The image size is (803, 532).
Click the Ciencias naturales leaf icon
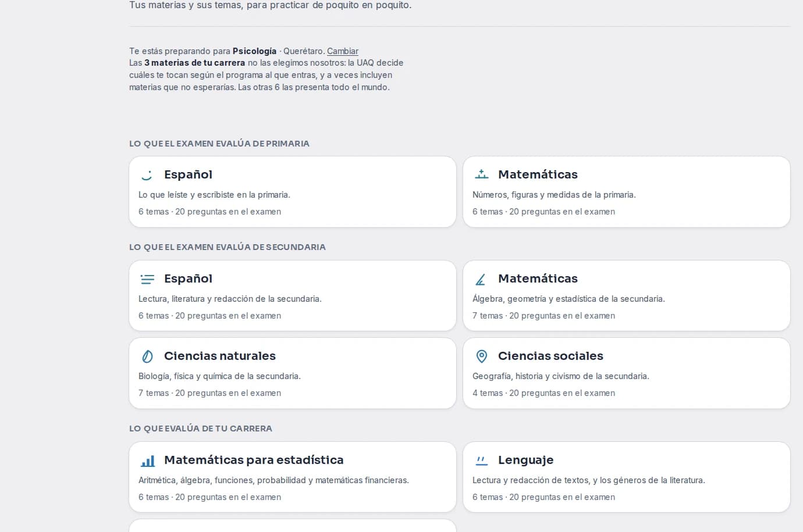[147, 356]
